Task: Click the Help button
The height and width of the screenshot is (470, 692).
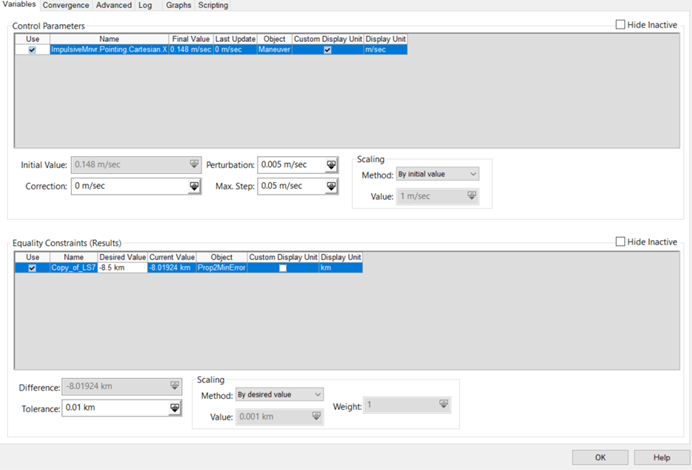Action: [x=661, y=457]
